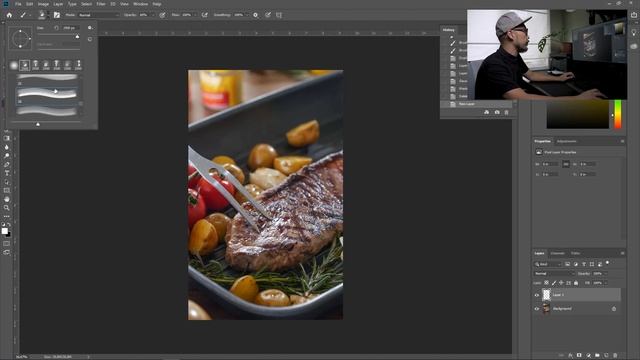The height and width of the screenshot is (360, 640).
Task: Switch to the Adjustments tab
Action: (x=567, y=141)
